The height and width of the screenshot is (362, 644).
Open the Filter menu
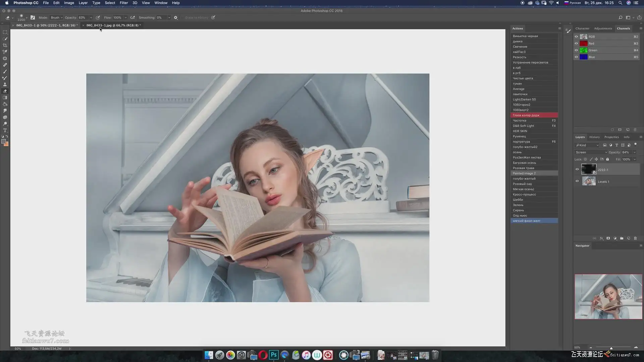click(123, 3)
